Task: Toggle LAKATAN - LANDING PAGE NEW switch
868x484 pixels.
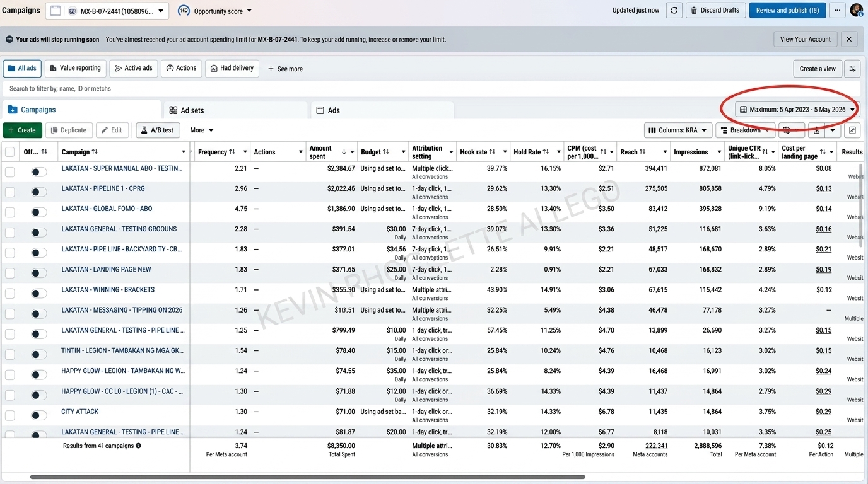Action: click(x=39, y=273)
